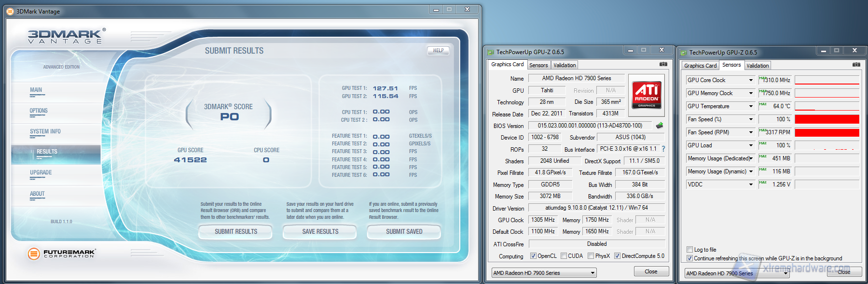868x284 pixels.
Task: Click the VDDC reading 1.256 V
Action: click(x=775, y=185)
